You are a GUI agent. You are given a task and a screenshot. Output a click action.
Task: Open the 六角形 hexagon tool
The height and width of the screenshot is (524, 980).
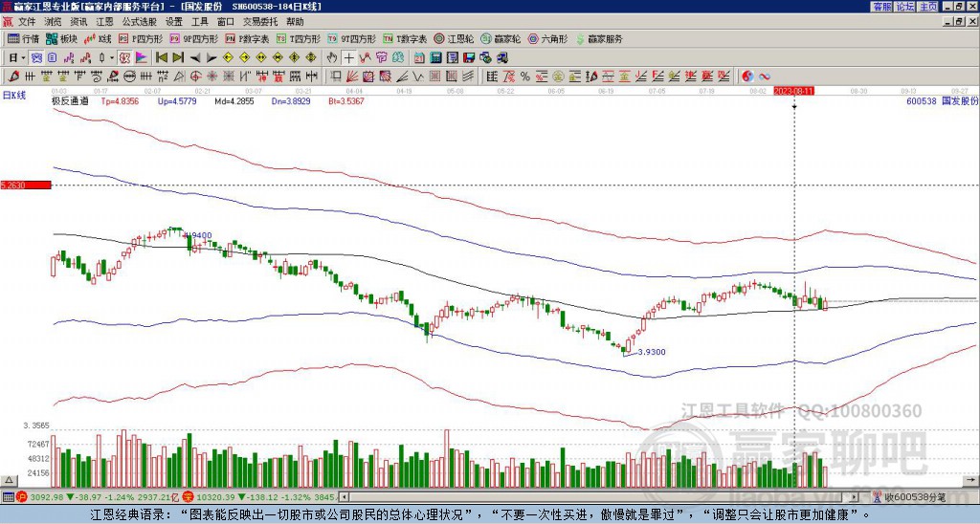point(547,38)
